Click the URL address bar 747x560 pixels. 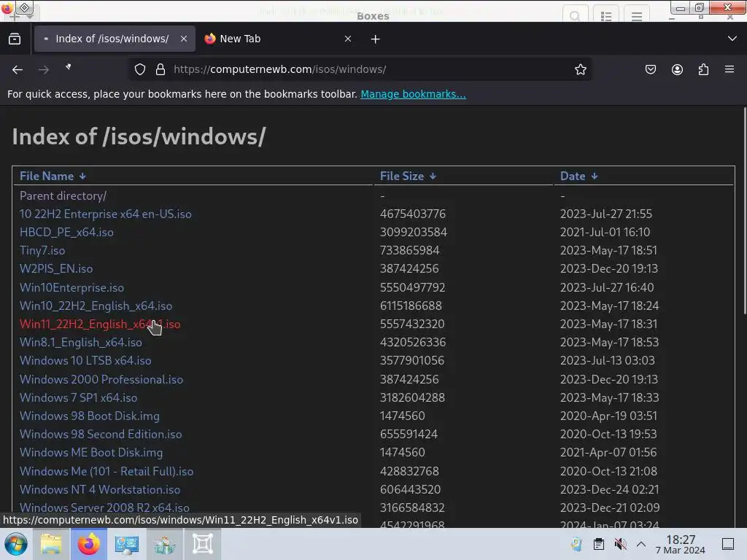pyautogui.click(x=360, y=69)
